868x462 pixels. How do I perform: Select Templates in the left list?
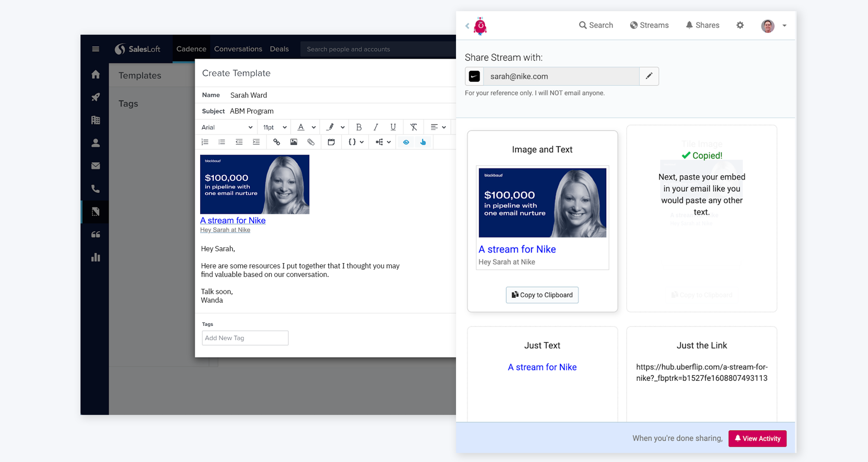pos(140,75)
